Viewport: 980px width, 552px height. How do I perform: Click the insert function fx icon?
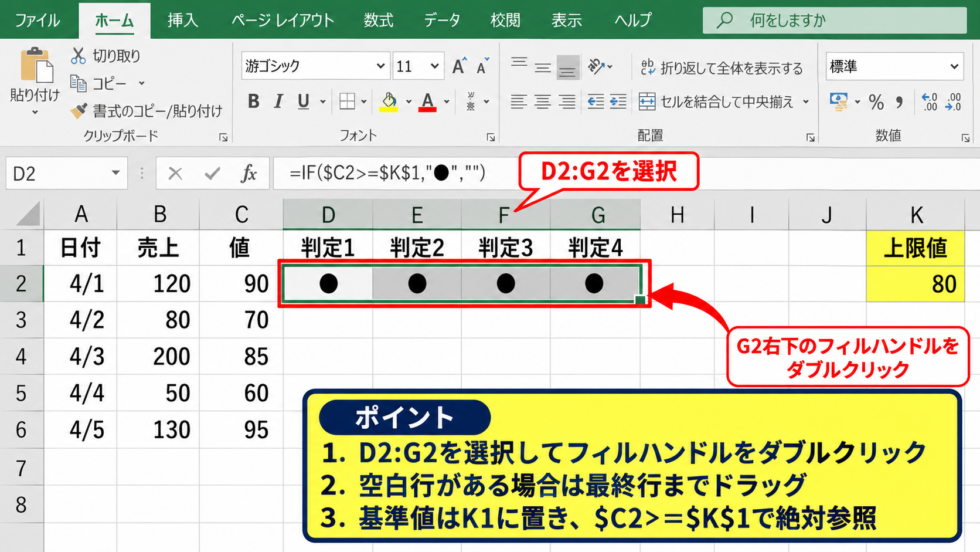(249, 173)
